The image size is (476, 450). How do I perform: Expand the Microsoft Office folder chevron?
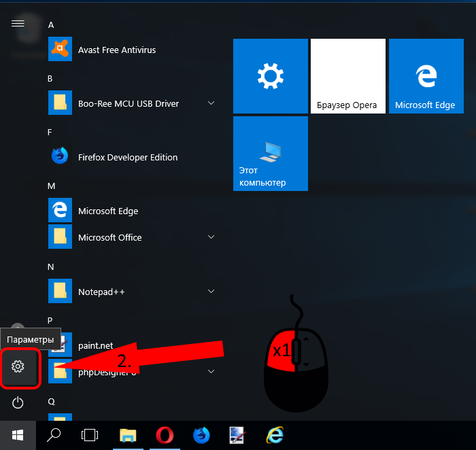211,237
